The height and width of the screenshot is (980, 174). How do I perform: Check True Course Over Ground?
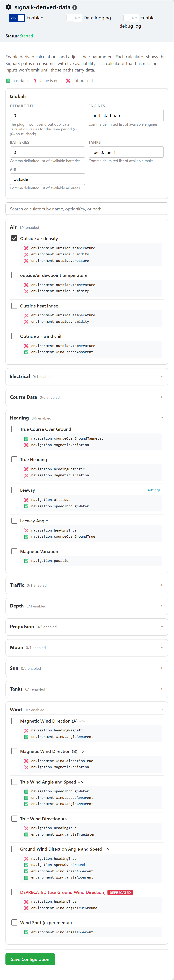pyautogui.click(x=14, y=429)
